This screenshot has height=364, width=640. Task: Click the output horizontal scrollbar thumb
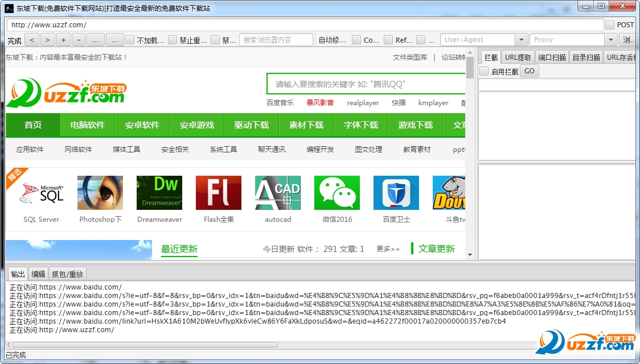(x=145, y=345)
